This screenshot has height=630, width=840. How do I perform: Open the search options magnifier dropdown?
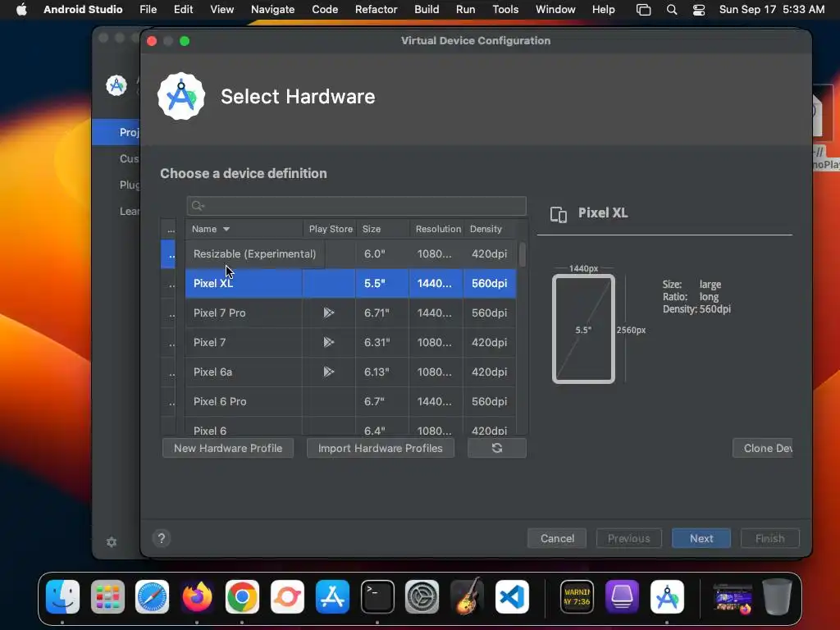point(198,206)
